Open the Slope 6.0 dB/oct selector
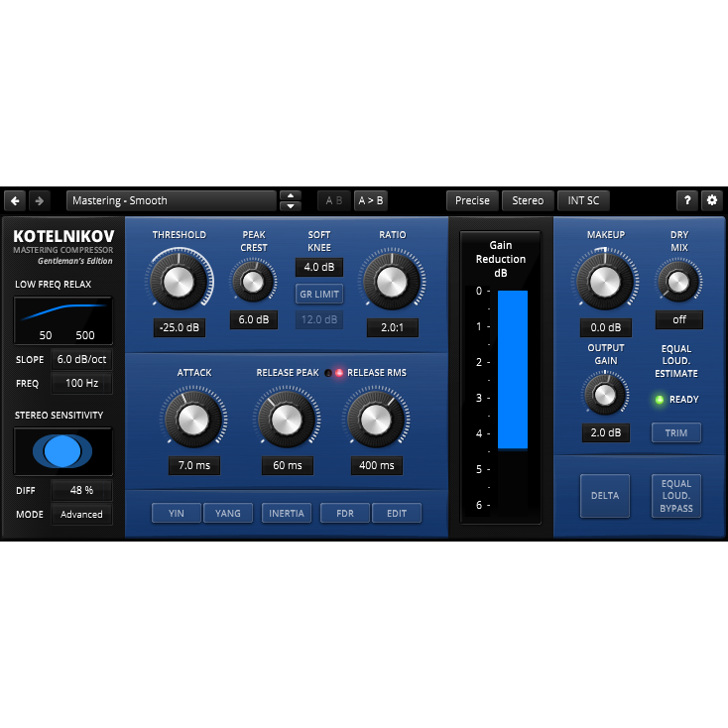Viewport: 728px width, 728px height. coord(81,360)
